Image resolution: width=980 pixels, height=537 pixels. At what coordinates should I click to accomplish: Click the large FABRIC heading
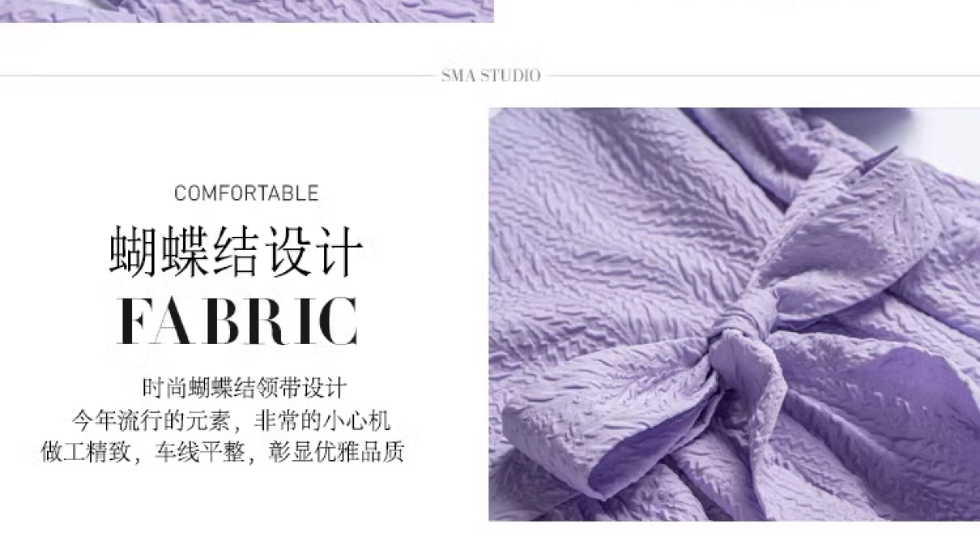[x=237, y=321]
